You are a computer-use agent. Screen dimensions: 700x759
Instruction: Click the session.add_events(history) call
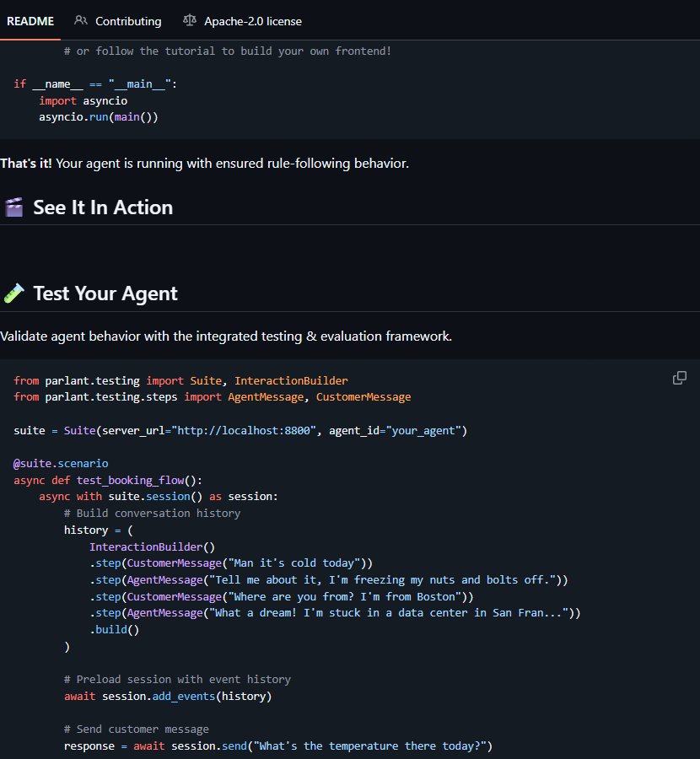point(187,696)
